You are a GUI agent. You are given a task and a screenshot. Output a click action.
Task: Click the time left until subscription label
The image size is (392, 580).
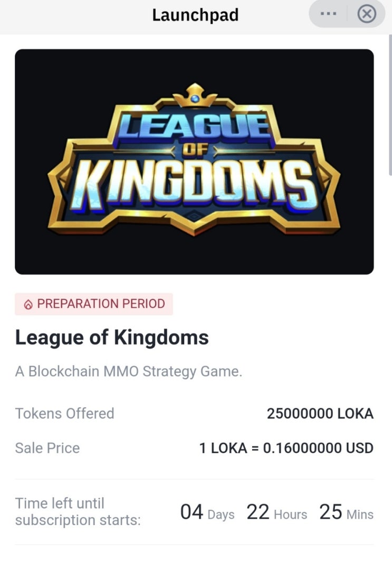78,512
